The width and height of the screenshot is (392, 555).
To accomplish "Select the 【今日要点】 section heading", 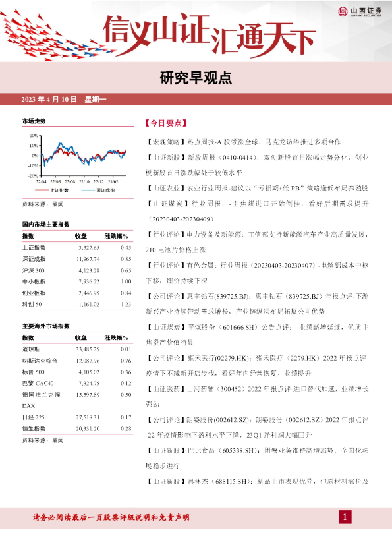I will click(166, 123).
